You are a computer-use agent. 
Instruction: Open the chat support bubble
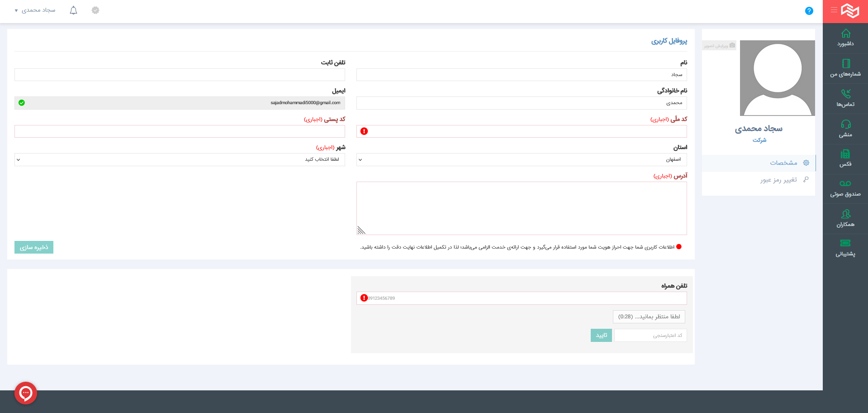[x=26, y=393]
